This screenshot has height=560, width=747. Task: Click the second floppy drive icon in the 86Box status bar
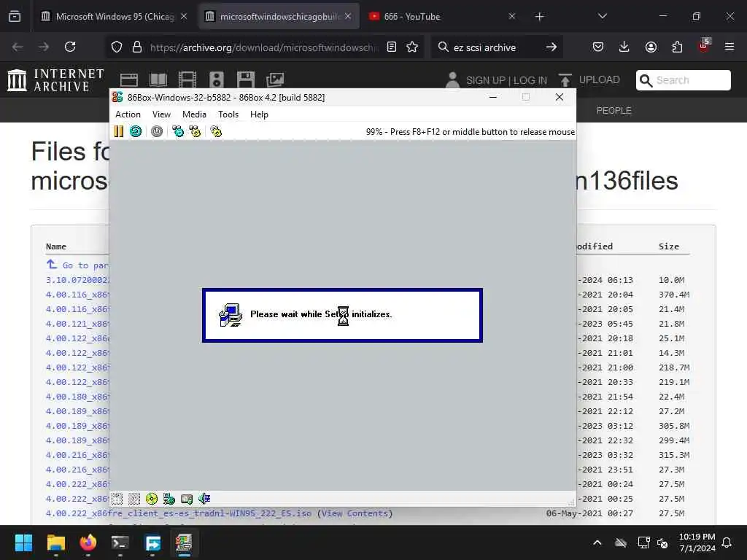click(x=134, y=499)
